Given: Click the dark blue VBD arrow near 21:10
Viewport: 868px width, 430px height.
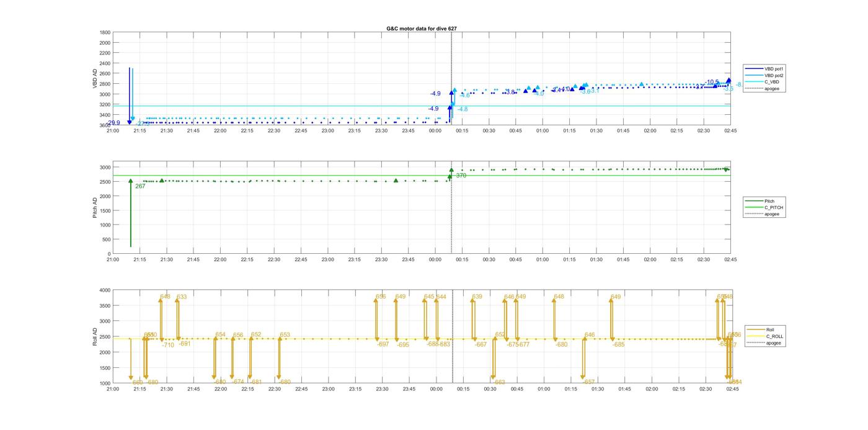Looking at the screenshot, I should coord(130,96).
